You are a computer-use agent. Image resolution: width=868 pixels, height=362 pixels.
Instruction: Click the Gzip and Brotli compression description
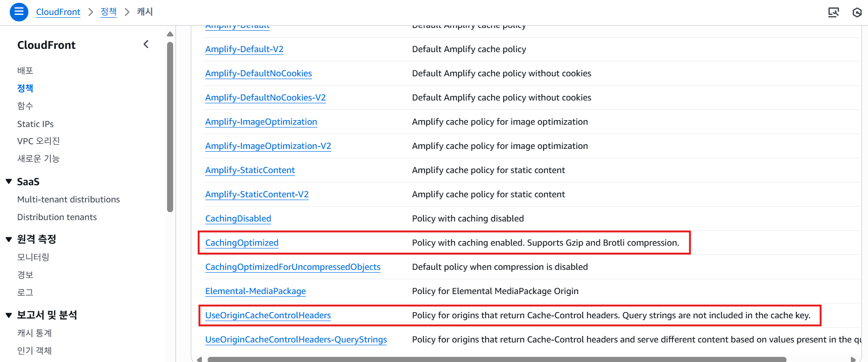545,242
